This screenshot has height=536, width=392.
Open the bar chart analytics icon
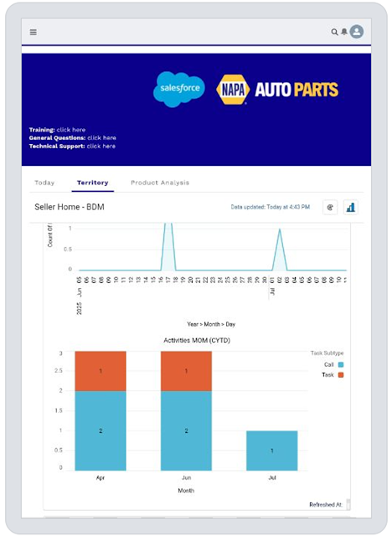click(351, 207)
